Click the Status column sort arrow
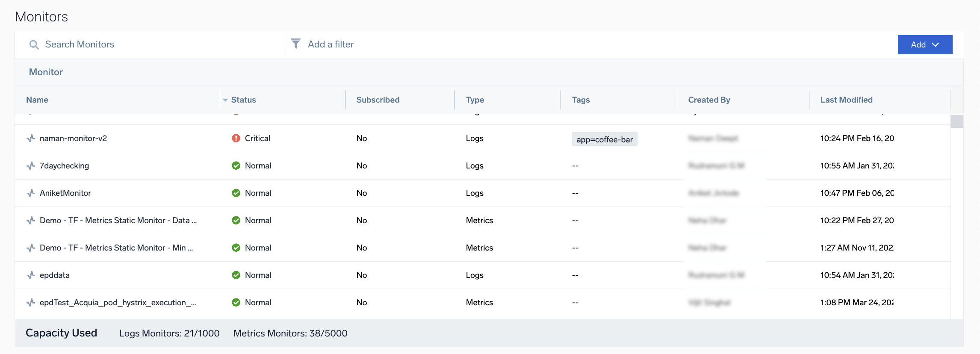980x354 pixels. pos(225,100)
